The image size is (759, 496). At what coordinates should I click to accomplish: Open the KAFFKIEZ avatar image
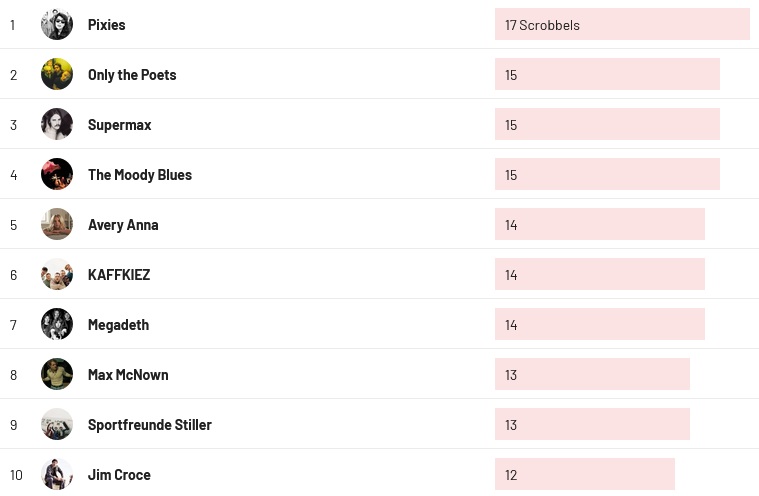(x=57, y=274)
